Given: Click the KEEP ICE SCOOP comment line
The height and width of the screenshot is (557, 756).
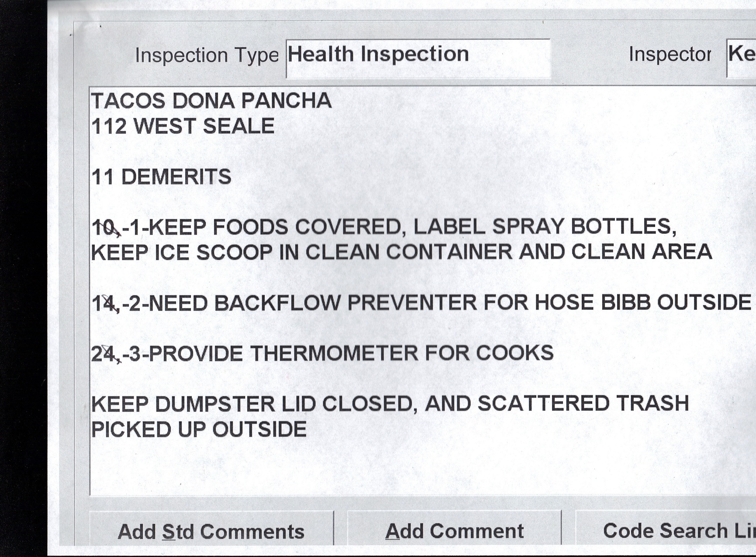Looking at the screenshot, I should pos(401,253).
